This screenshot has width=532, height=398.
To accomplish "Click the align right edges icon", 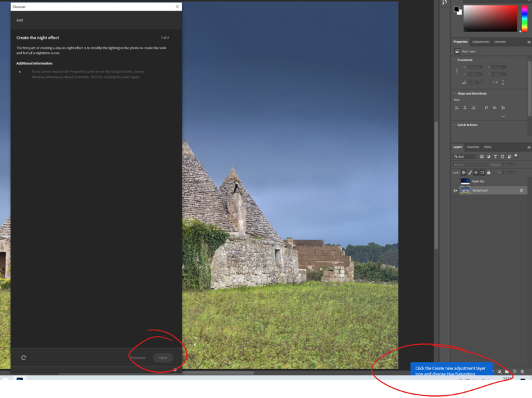I will pyautogui.click(x=473, y=108).
